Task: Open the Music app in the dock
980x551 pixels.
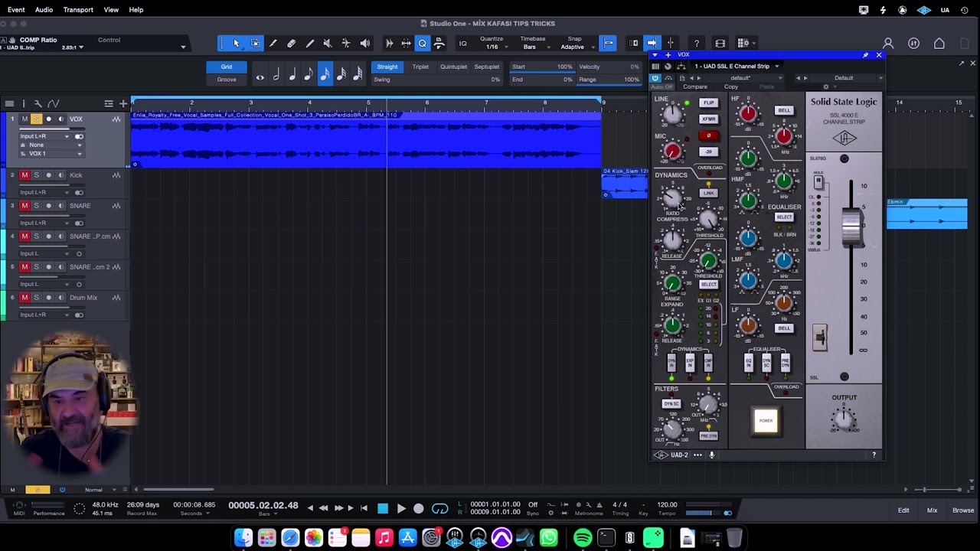Action: click(x=384, y=538)
